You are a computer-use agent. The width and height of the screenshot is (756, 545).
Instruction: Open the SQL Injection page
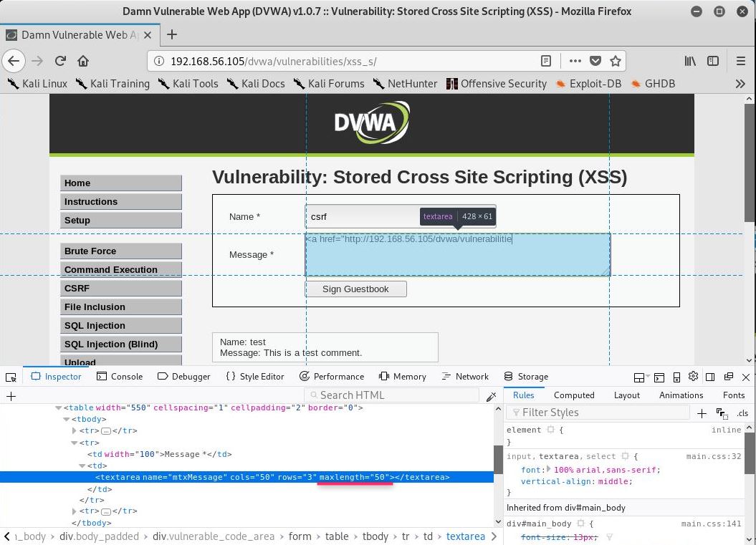tap(121, 326)
